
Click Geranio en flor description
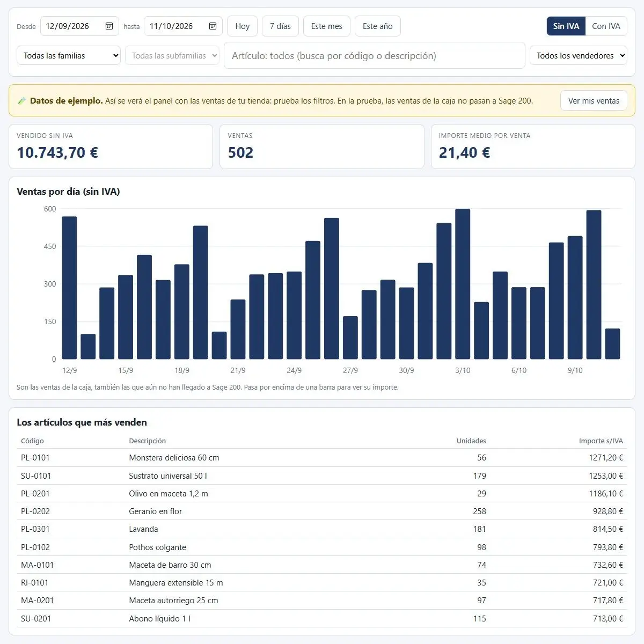coord(156,511)
